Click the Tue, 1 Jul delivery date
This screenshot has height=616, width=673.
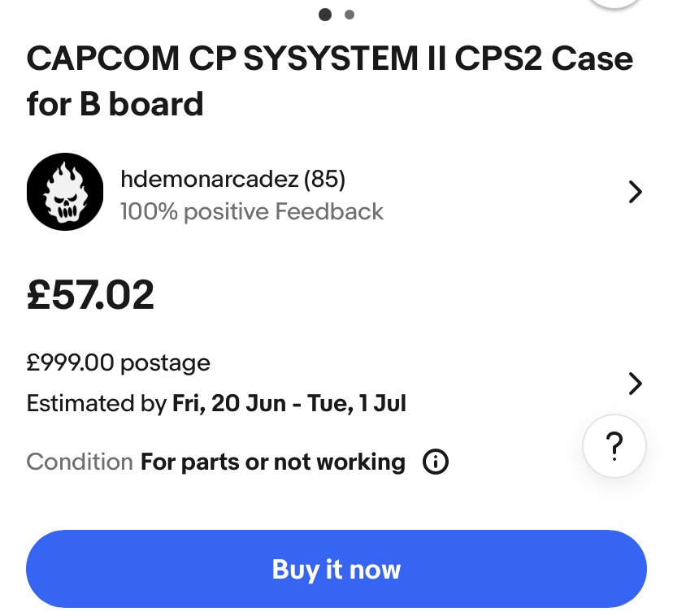click(x=357, y=404)
